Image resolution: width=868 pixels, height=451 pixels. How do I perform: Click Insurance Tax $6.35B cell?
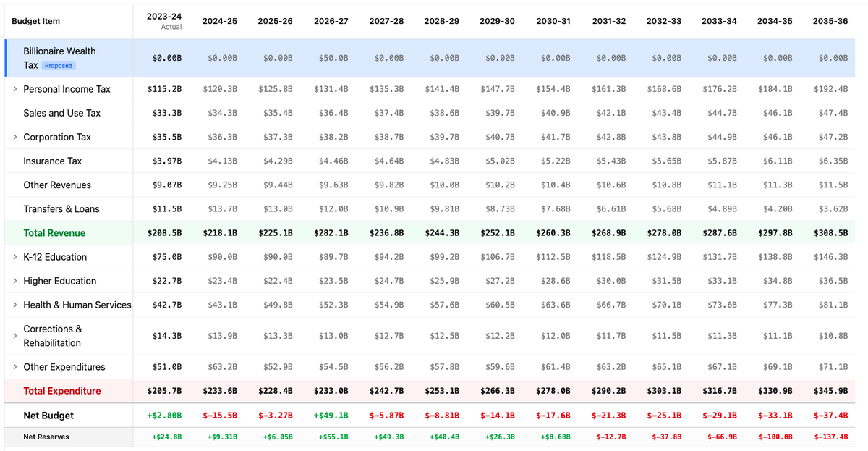click(x=833, y=161)
